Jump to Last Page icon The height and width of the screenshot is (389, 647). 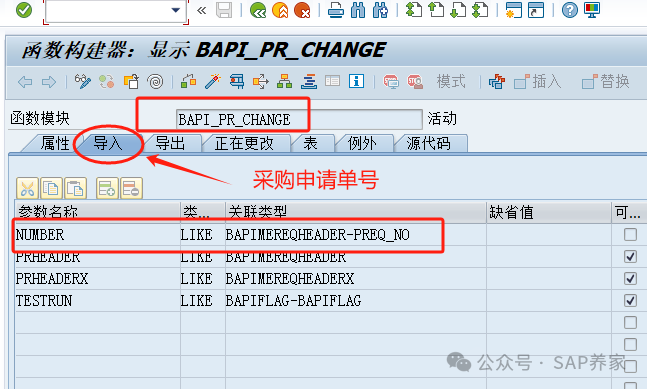click(480, 10)
